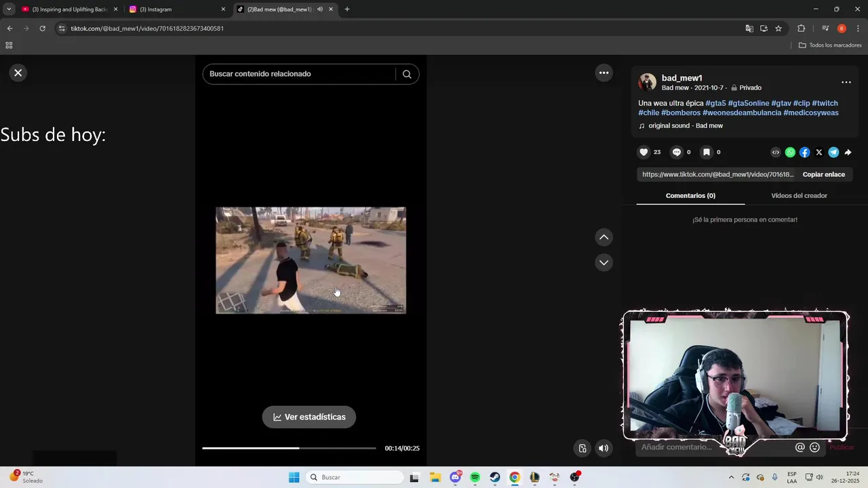This screenshot has height=488, width=868.
Task: Open original sound - Bad mew link
Action: [x=686, y=126]
